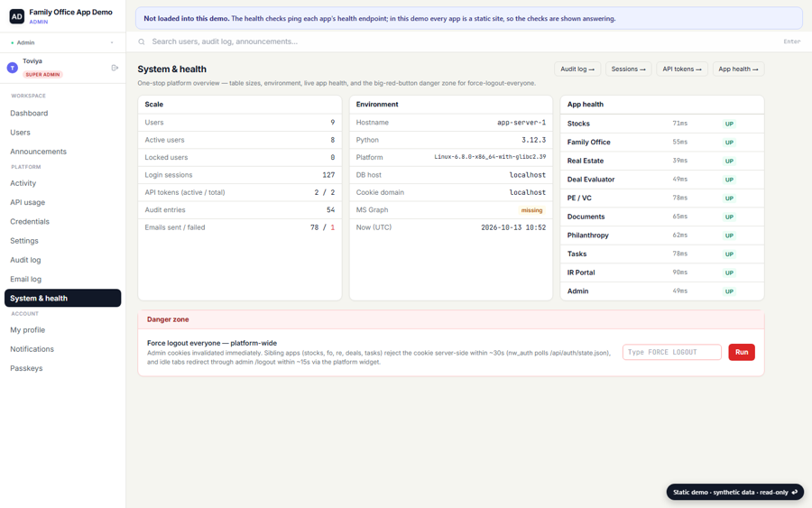This screenshot has width=812, height=508.
Task: Click the 90ms IR Portal latency
Action: pos(680,272)
